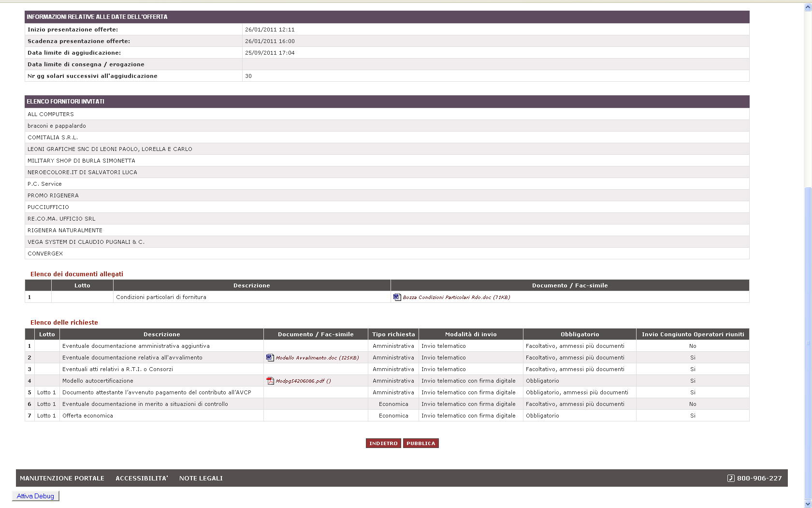The height and width of the screenshot is (508, 812).
Task: Click the Word icon beside Modello Avvalimento
Action: (270, 358)
